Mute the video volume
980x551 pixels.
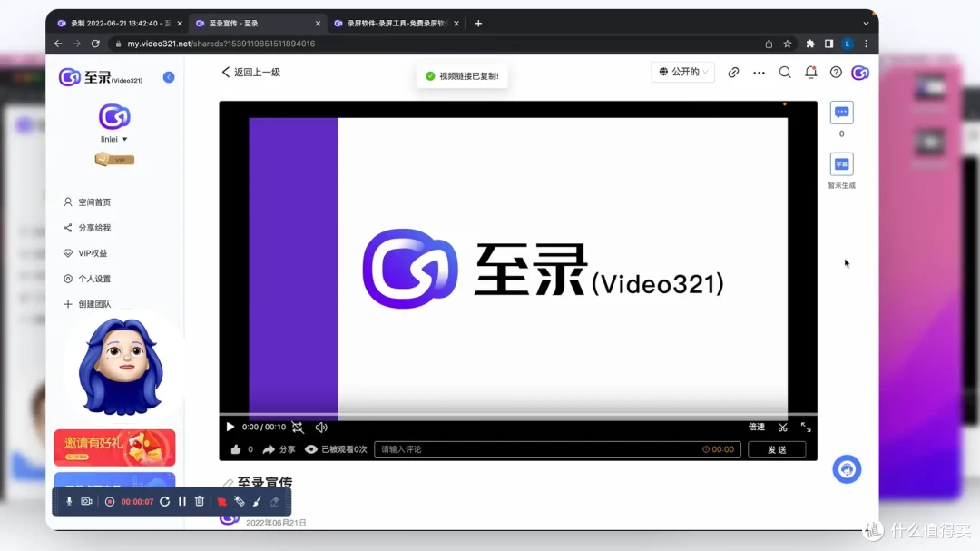[321, 428]
